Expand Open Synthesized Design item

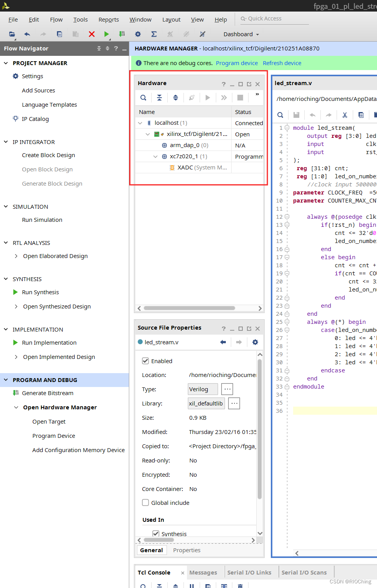coord(16,307)
